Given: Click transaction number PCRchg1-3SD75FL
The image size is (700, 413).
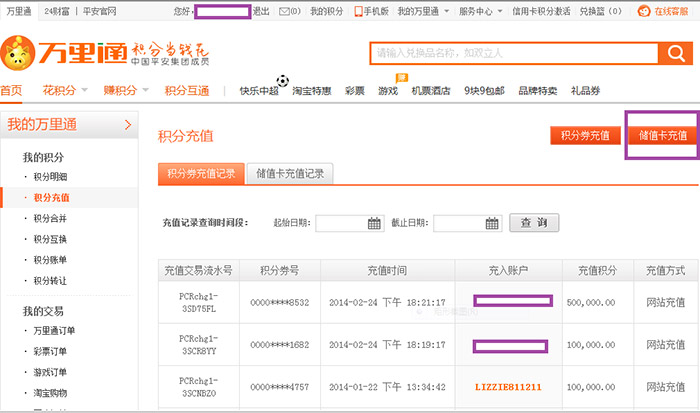Looking at the screenshot, I should tap(199, 302).
